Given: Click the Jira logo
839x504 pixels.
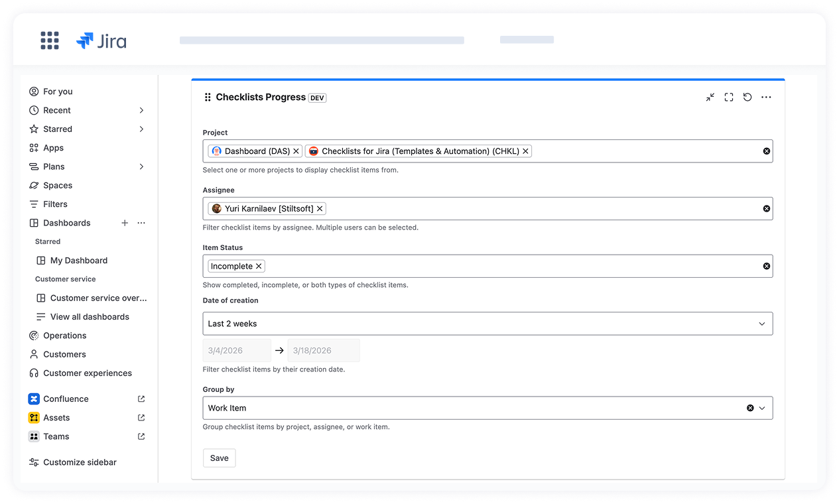Looking at the screenshot, I should (101, 41).
